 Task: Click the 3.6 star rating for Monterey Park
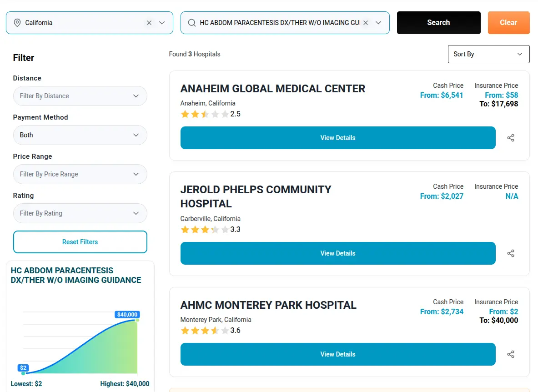(210, 331)
